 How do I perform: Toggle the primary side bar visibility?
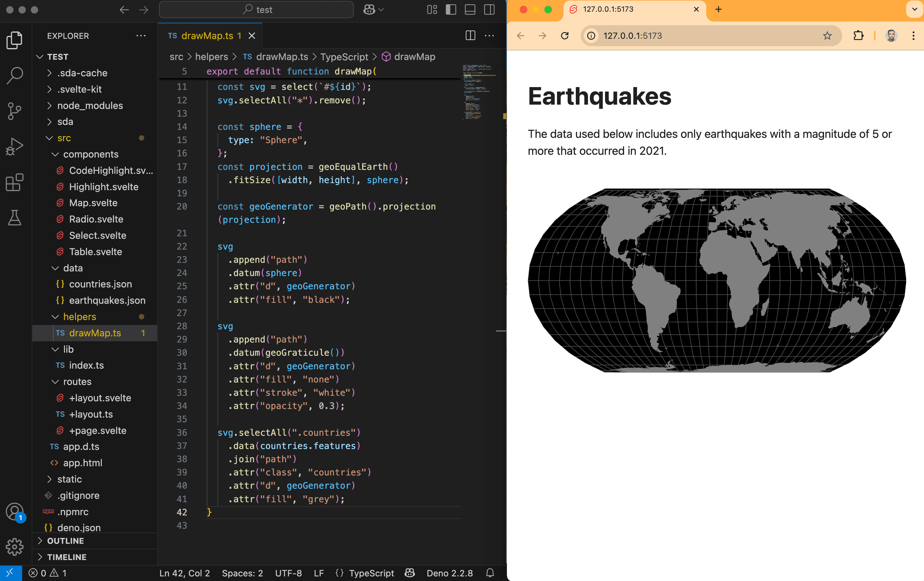click(x=451, y=10)
